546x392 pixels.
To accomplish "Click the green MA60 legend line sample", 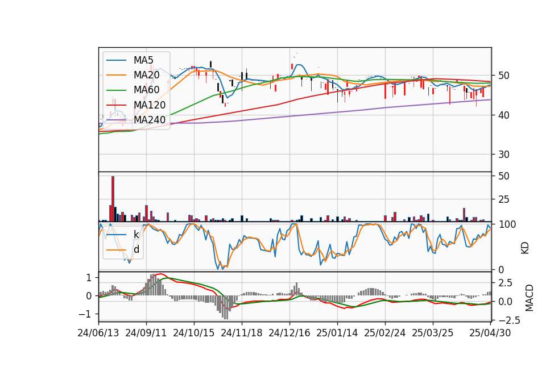I will [116, 90].
